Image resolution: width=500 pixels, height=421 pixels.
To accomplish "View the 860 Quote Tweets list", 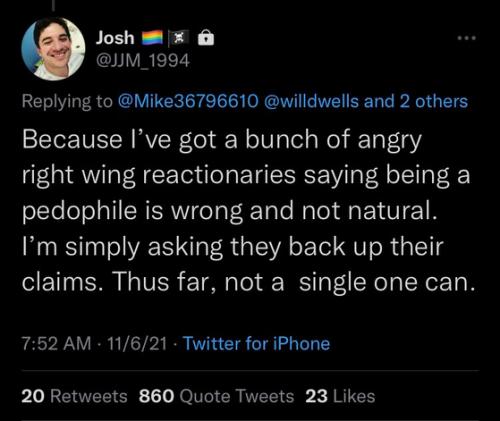I will [216, 396].
